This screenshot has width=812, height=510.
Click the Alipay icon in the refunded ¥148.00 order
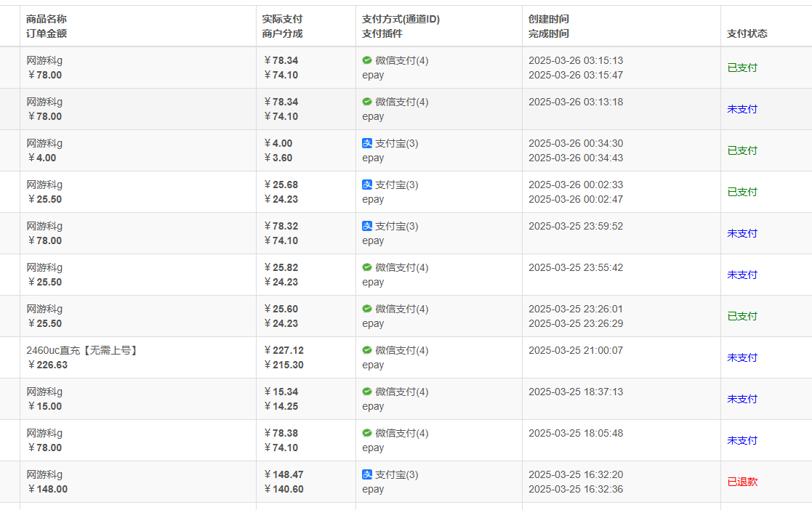[x=367, y=475]
